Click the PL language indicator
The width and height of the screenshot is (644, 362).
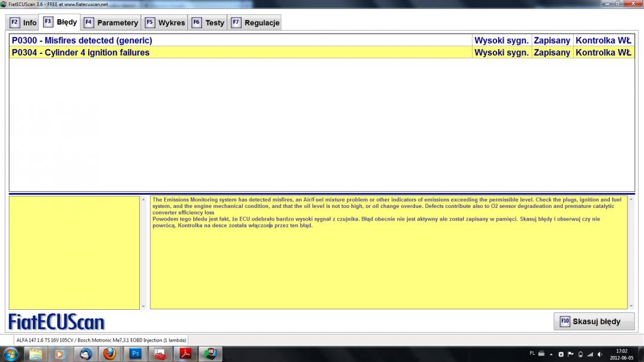pos(532,354)
